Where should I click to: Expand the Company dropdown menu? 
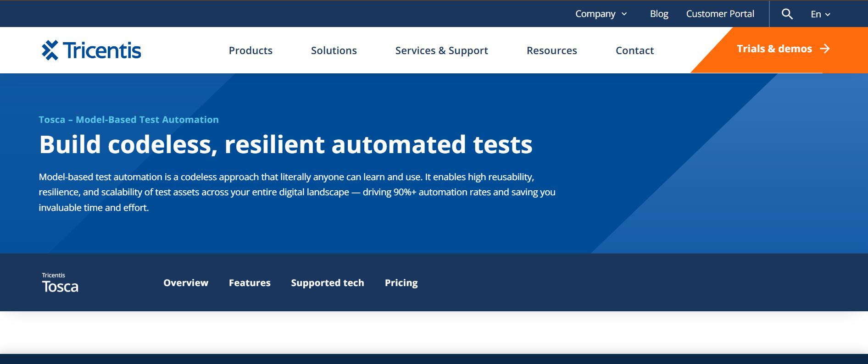pyautogui.click(x=601, y=14)
